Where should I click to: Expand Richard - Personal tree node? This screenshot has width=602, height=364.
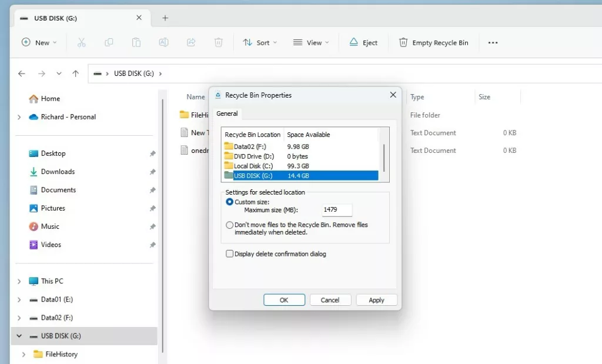point(19,117)
